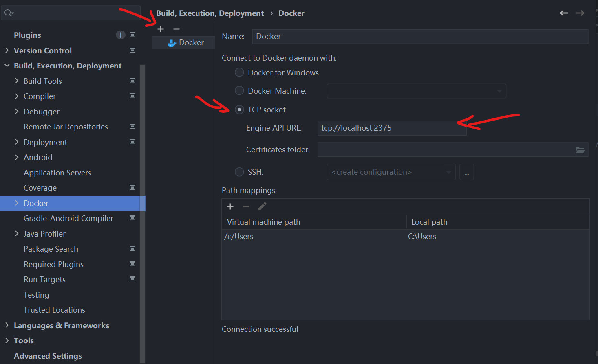Image resolution: width=598 pixels, height=364 pixels.
Task: Expand Languages & Frameworks node
Action: [7, 325]
